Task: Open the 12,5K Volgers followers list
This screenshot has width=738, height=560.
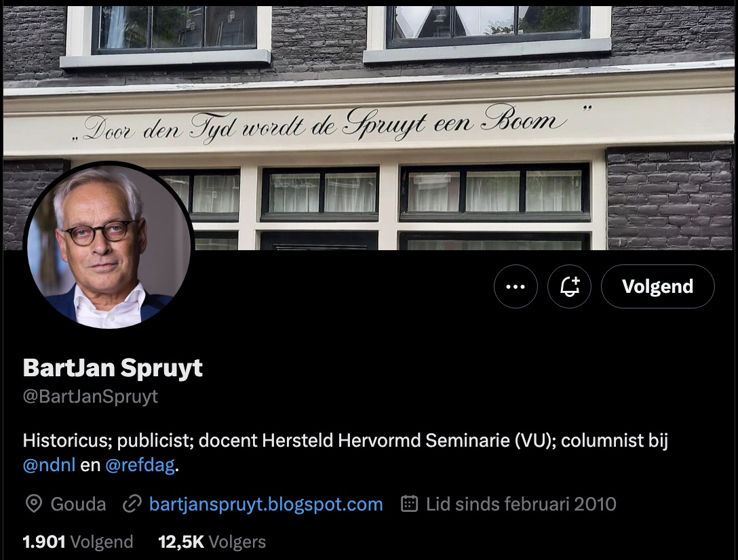Action: point(212,542)
